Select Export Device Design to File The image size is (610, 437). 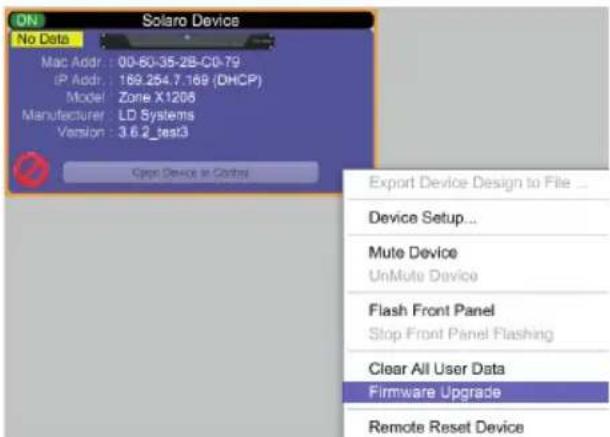pos(476,183)
